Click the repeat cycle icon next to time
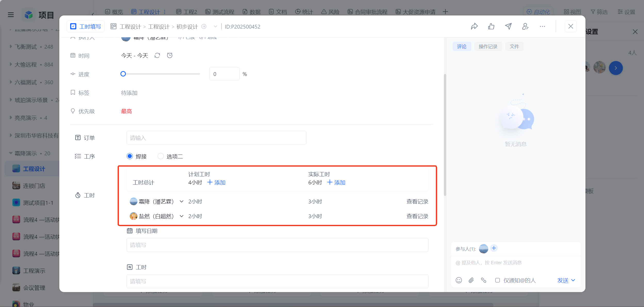Screen dimensions: 644x307 (x=157, y=55)
